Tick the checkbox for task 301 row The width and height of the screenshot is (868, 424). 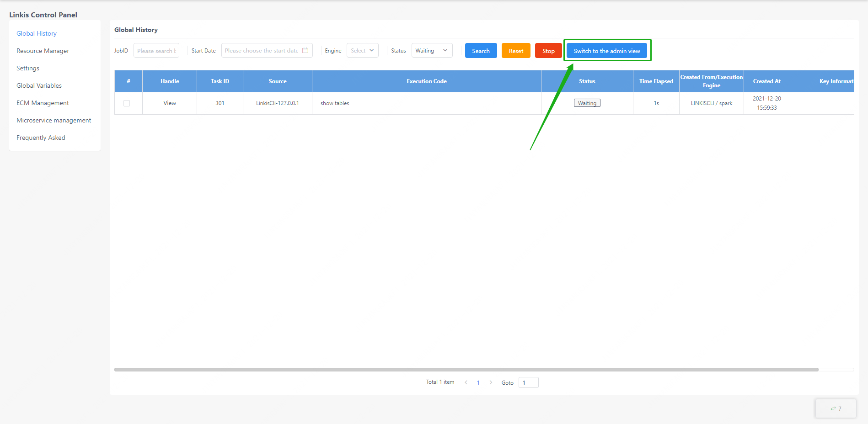click(127, 103)
